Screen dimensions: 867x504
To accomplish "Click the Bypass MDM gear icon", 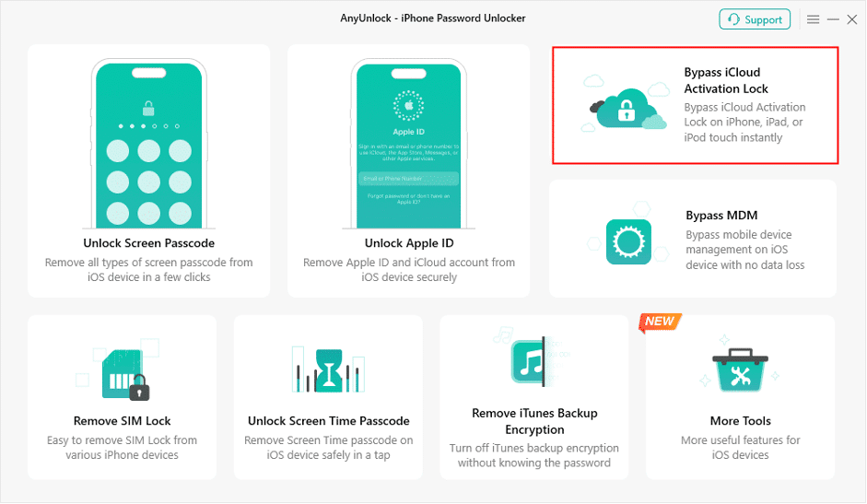I will [628, 241].
